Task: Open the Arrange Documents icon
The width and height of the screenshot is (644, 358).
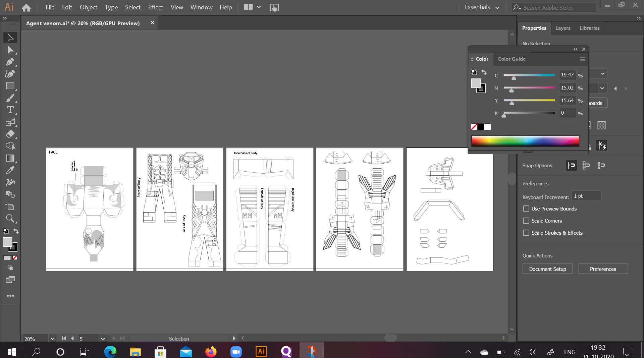Action: coord(248,7)
